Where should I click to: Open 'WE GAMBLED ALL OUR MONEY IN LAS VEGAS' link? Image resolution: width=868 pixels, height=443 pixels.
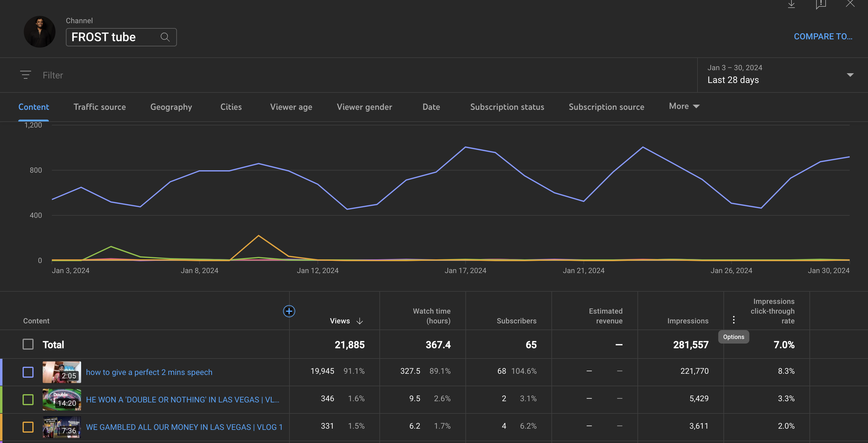[x=184, y=427]
